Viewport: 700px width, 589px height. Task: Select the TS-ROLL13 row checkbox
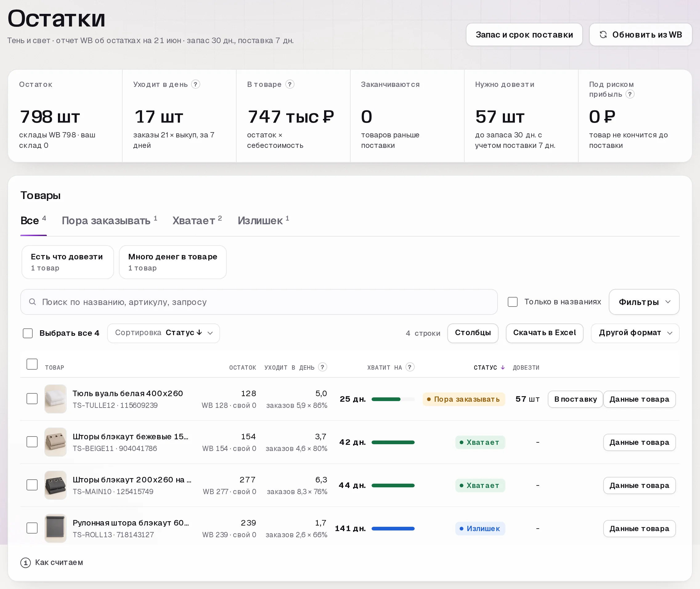coord(32,528)
